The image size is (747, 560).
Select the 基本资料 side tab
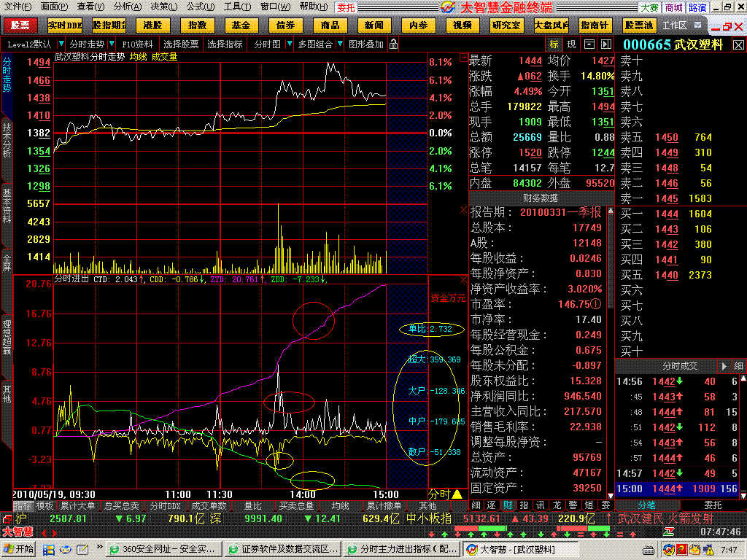(x=7, y=206)
